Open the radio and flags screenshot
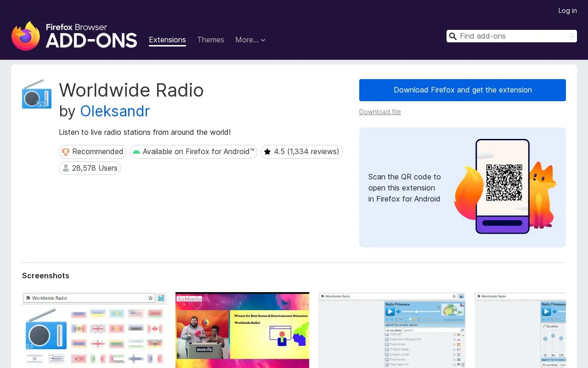The height and width of the screenshot is (368, 588). coord(94,330)
